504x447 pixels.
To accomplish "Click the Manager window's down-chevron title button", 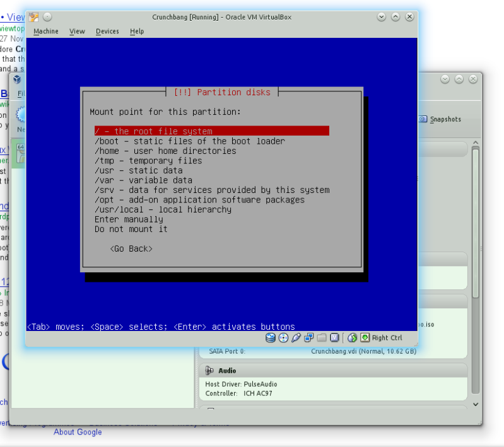I will (445, 79).
